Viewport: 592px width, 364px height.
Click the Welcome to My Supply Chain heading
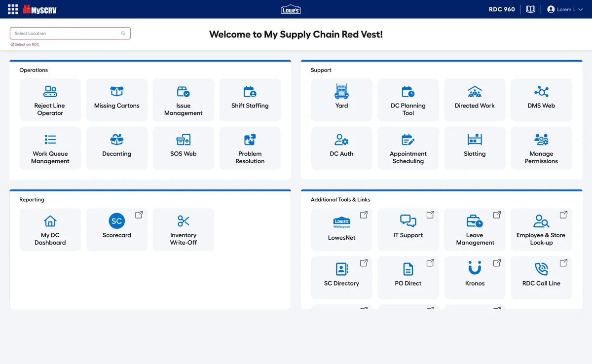pos(296,34)
